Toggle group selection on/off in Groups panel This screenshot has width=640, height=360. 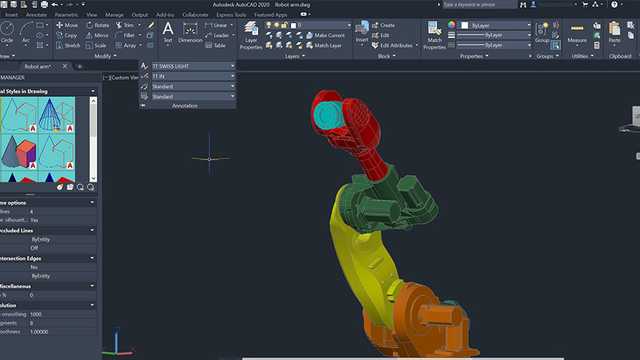coord(555,45)
